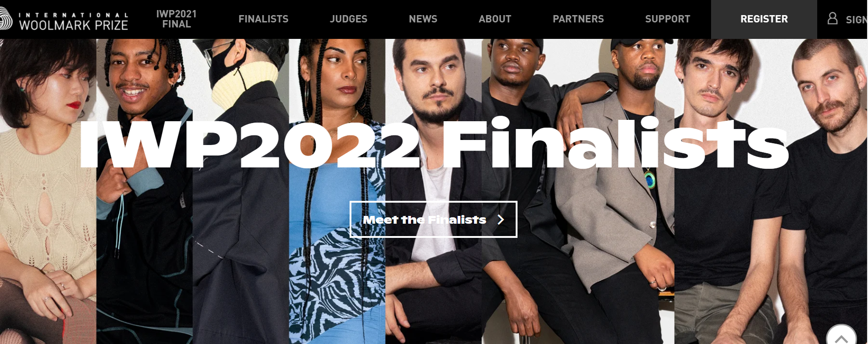Select About in the navigation bar
Image resolution: width=868 pixels, height=344 pixels.
[x=495, y=19]
